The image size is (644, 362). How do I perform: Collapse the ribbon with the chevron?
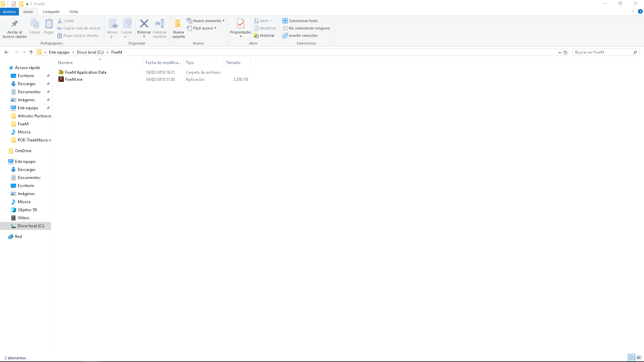(x=633, y=11)
